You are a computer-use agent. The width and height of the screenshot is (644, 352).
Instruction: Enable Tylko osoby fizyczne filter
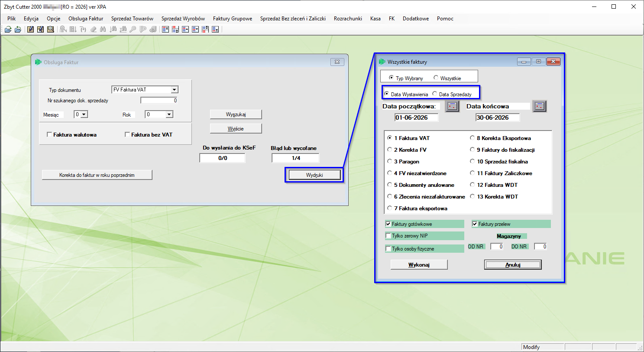click(388, 249)
